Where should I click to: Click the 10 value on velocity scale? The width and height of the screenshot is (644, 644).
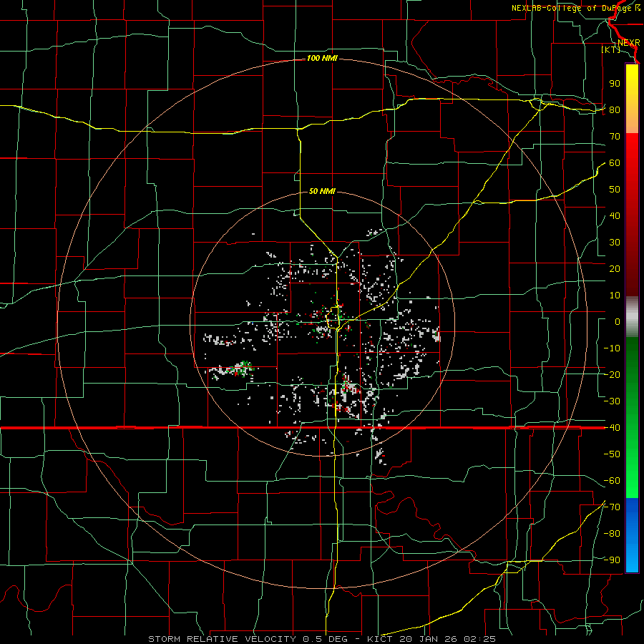coord(615,296)
